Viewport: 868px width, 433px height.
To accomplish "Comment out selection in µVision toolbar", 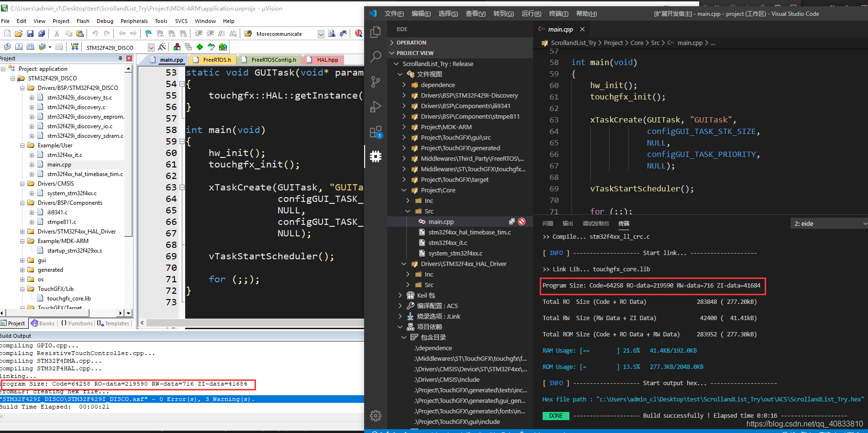I will 222,33.
